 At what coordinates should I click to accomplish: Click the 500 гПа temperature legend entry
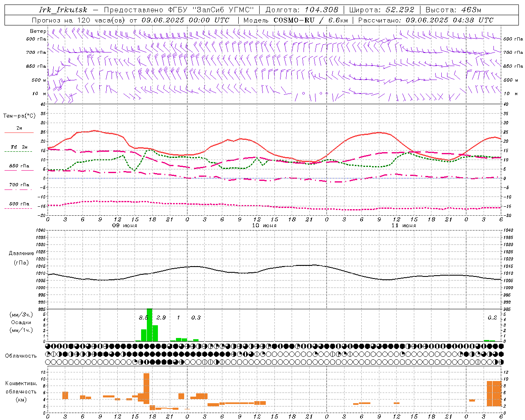(x=19, y=204)
